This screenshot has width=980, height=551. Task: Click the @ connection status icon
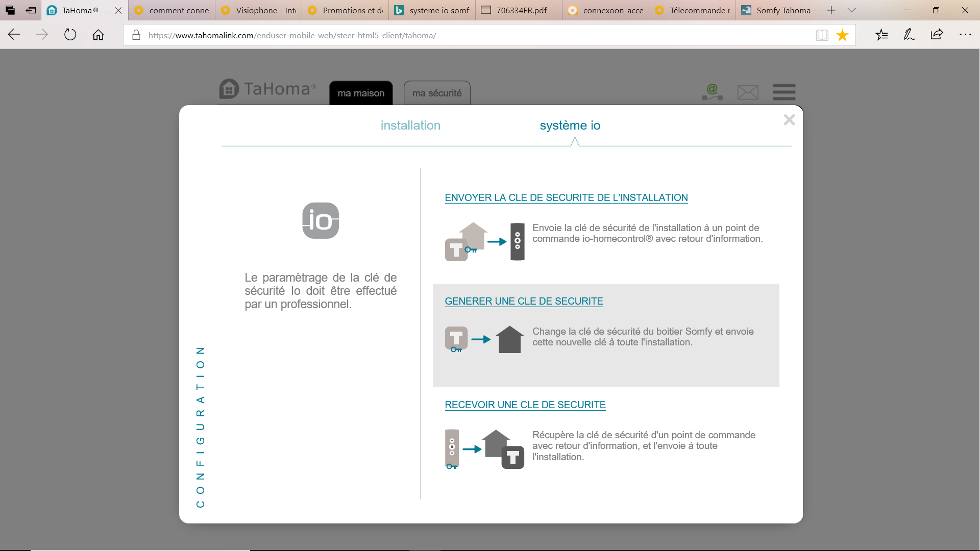pos(712,92)
